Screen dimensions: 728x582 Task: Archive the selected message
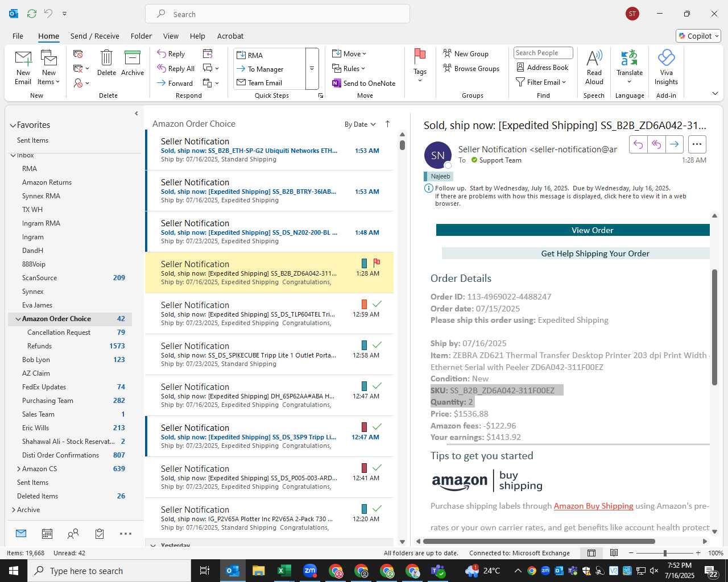[x=133, y=63]
